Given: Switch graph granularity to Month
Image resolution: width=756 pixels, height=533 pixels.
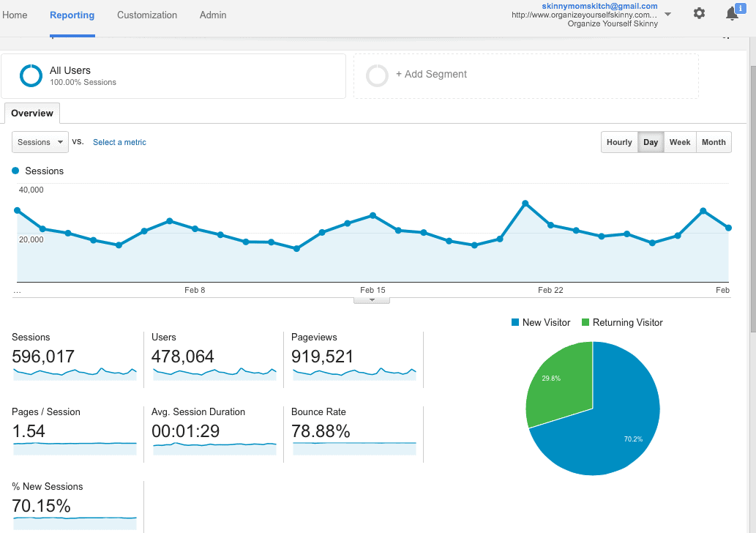Looking at the screenshot, I should click(714, 142).
